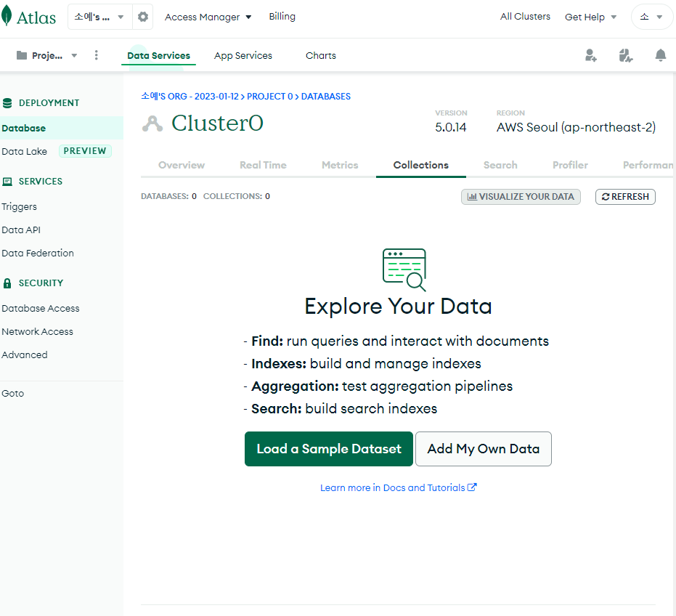The width and height of the screenshot is (676, 616).
Task: Open the alerts bell icon
Action: click(661, 55)
